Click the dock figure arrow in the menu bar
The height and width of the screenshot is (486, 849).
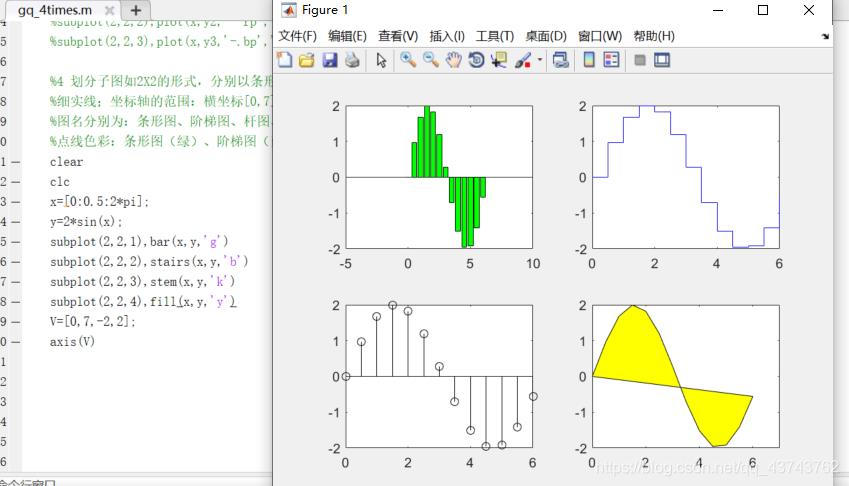pos(825,36)
